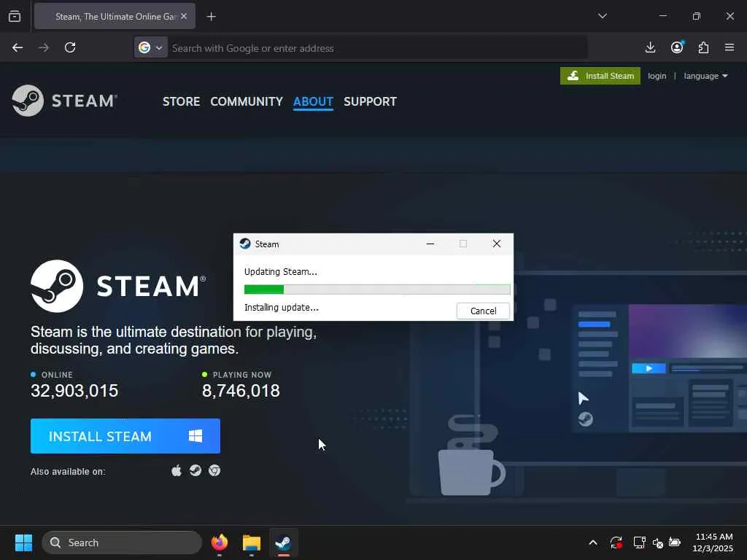Click the battery tray icon
747x560 pixels.
pyautogui.click(x=675, y=542)
